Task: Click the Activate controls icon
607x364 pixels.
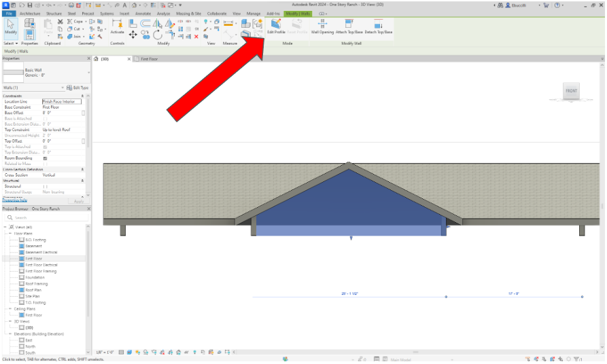Action: click(x=117, y=27)
